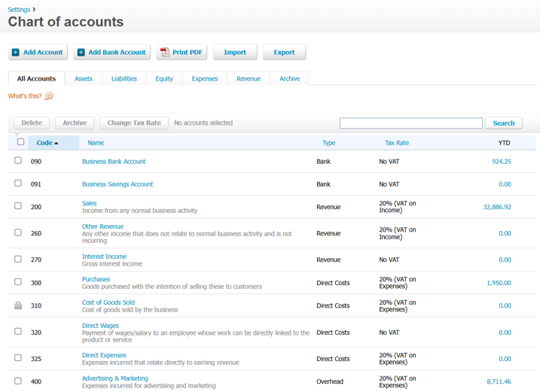Click the plus icon on Add Account
The width and height of the screenshot is (540, 392).
tap(16, 53)
